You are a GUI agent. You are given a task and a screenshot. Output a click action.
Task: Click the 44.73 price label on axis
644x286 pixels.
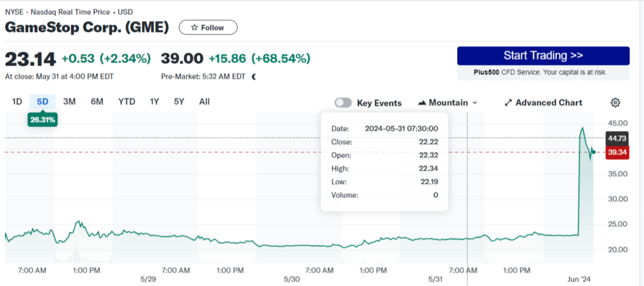click(616, 138)
